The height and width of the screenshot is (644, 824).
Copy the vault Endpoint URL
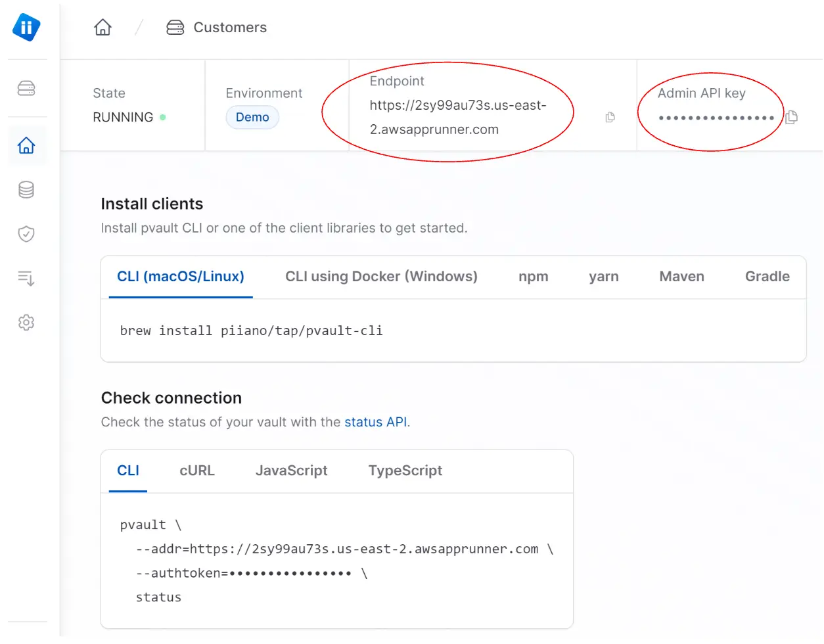pyautogui.click(x=610, y=117)
